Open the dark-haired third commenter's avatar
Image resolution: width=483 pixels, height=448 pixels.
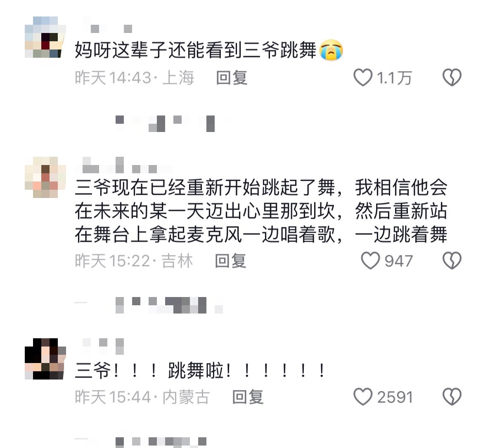coord(45,359)
